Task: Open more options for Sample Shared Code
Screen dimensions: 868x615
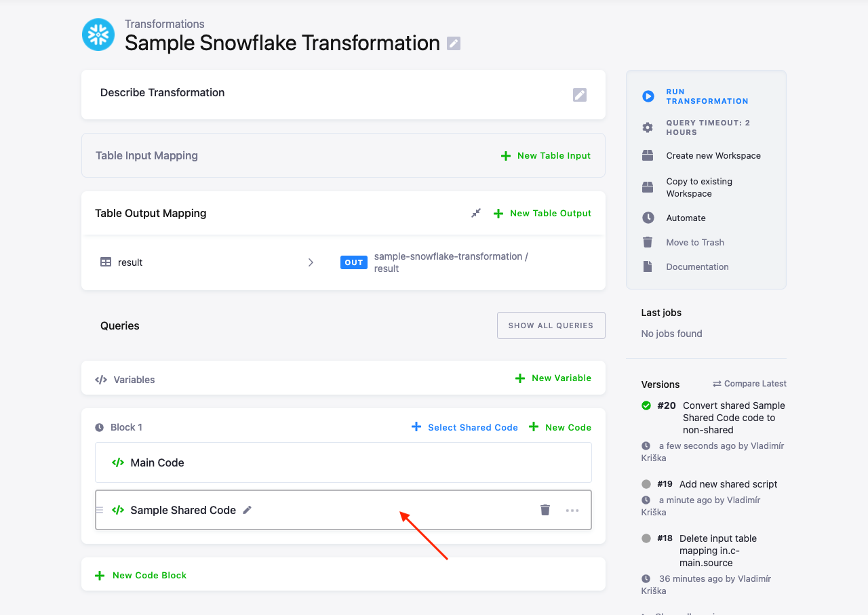Action: [572, 510]
